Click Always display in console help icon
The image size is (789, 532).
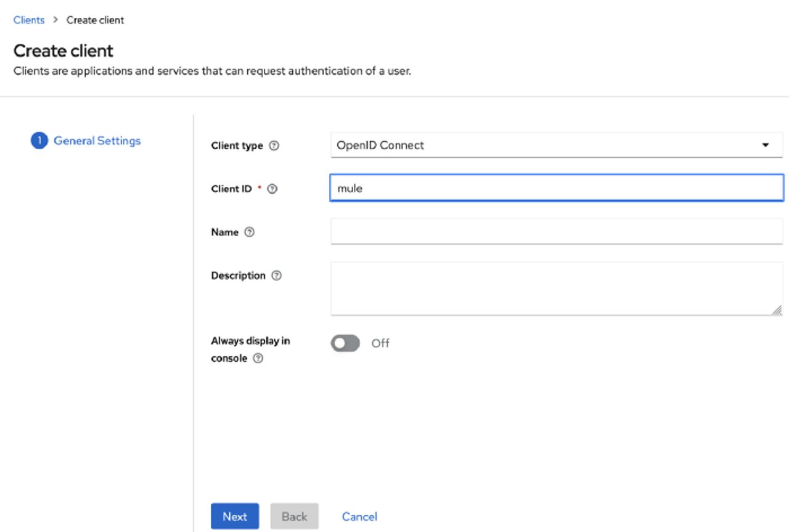258,358
